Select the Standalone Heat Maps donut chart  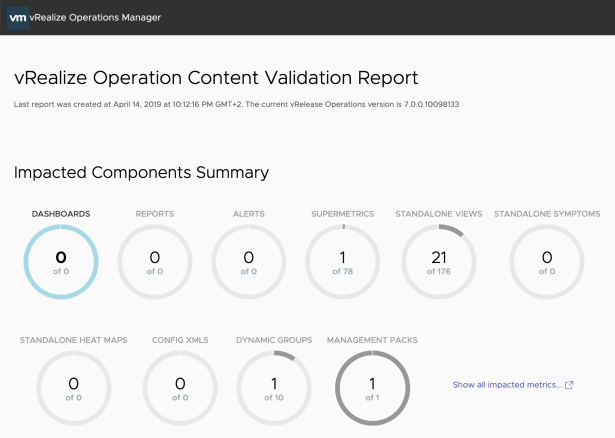pos(74,388)
